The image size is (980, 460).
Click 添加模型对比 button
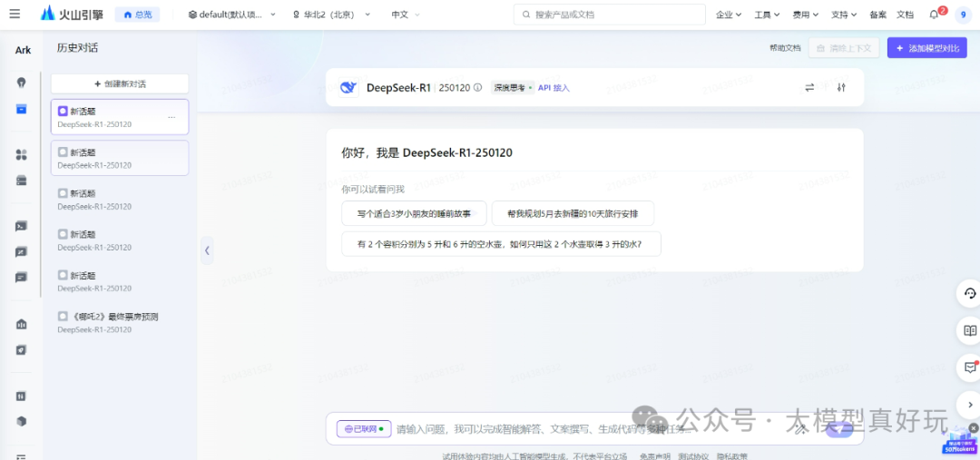point(926,48)
